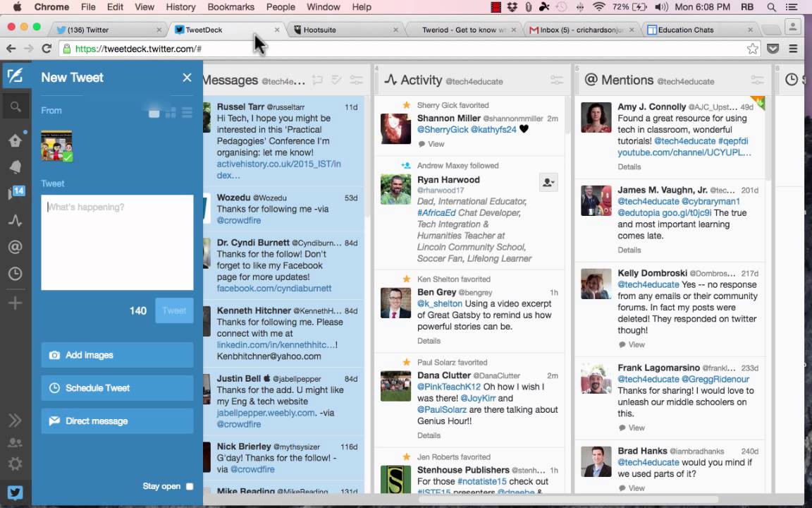
Task: View conversation under Kelly Dombroski mention
Action: 632,345
